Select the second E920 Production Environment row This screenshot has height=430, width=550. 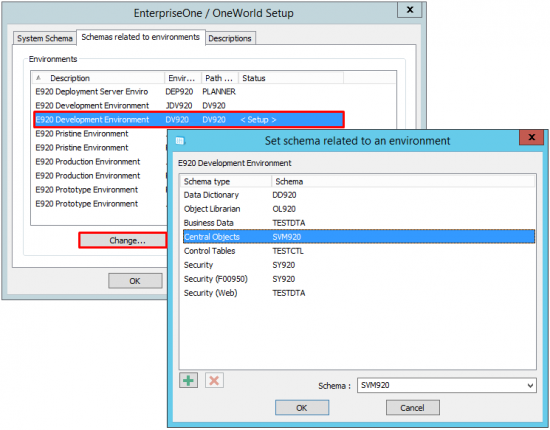pos(100,176)
